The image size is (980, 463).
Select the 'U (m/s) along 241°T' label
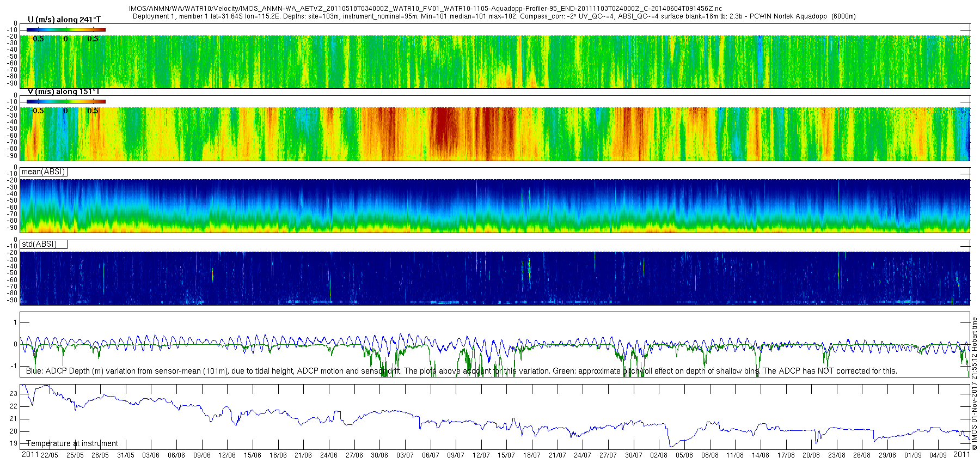pos(64,20)
